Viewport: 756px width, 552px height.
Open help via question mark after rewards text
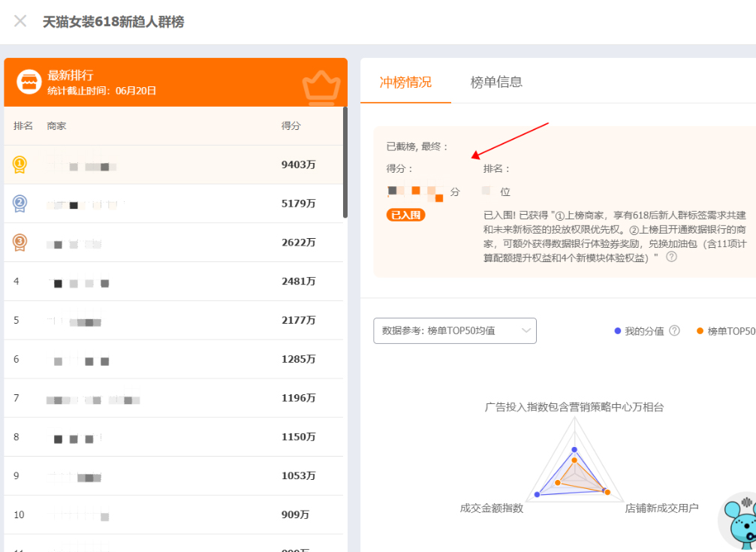672,256
